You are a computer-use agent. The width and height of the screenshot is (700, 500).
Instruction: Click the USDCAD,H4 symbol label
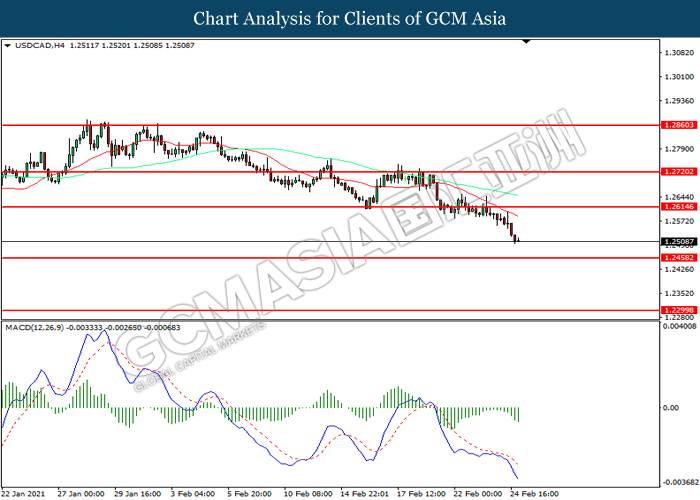(x=40, y=46)
